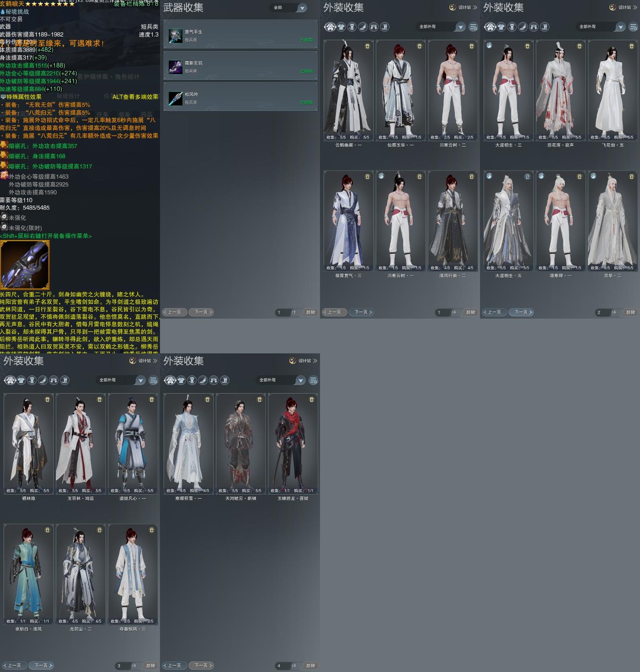The width and height of the screenshot is (640, 672).
Task: Open the 全部外观 dropdown in page-1 outfit panel
Action: [x=441, y=27]
